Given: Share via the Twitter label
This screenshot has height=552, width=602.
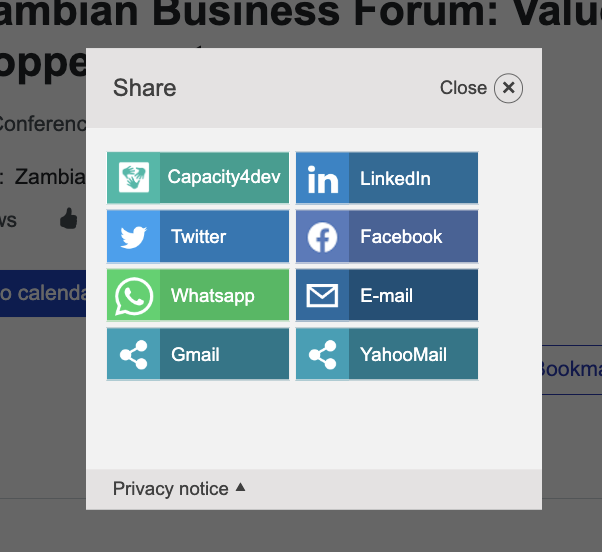Looking at the screenshot, I should (198, 237).
